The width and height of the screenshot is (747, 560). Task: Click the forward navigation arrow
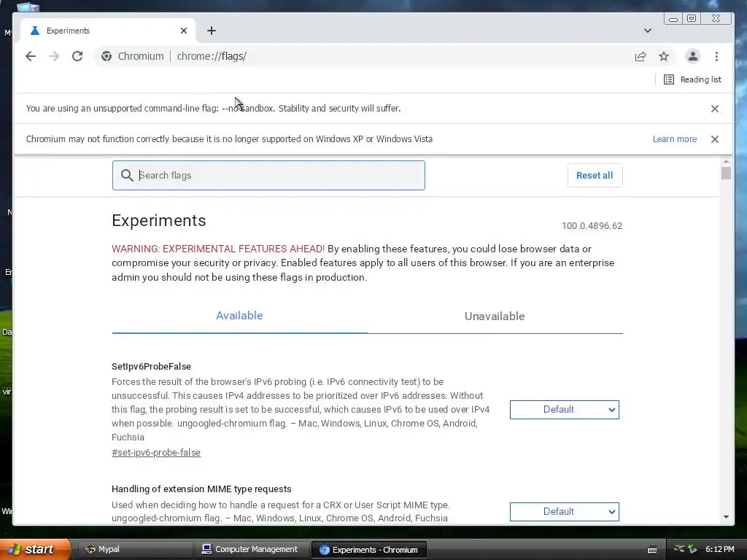pos(54,56)
